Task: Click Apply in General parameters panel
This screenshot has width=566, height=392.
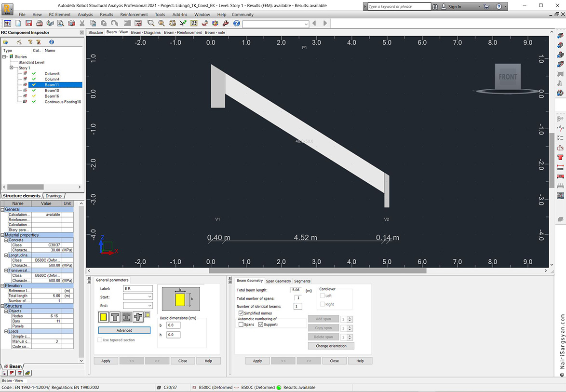Action: pos(106,361)
